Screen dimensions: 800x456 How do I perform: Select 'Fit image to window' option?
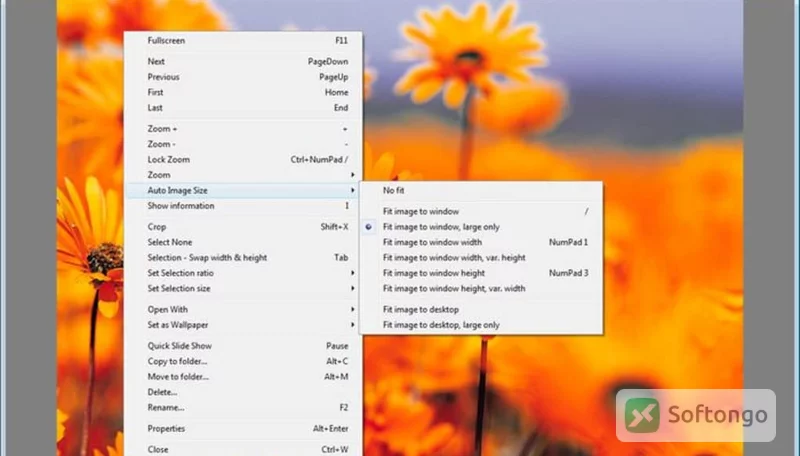[x=481, y=211]
